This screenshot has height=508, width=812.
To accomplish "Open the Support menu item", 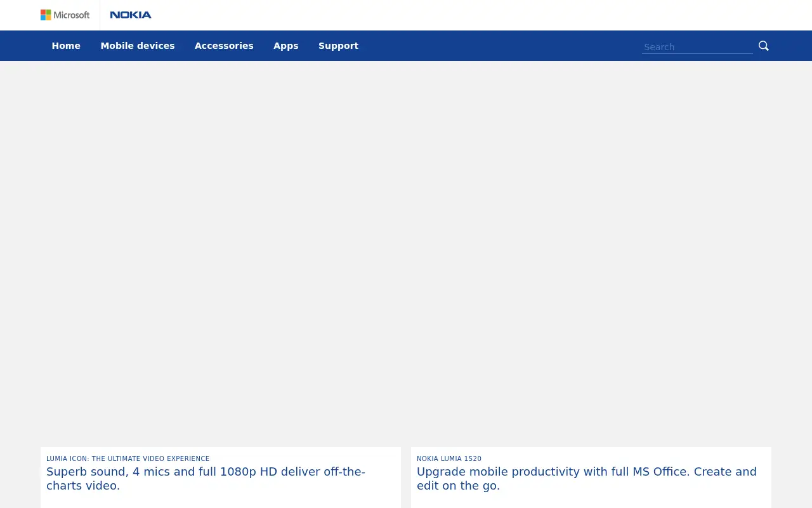I will coord(339,46).
